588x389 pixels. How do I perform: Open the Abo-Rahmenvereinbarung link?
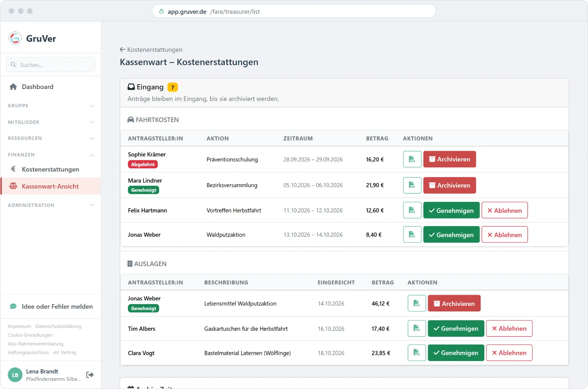[36, 344]
